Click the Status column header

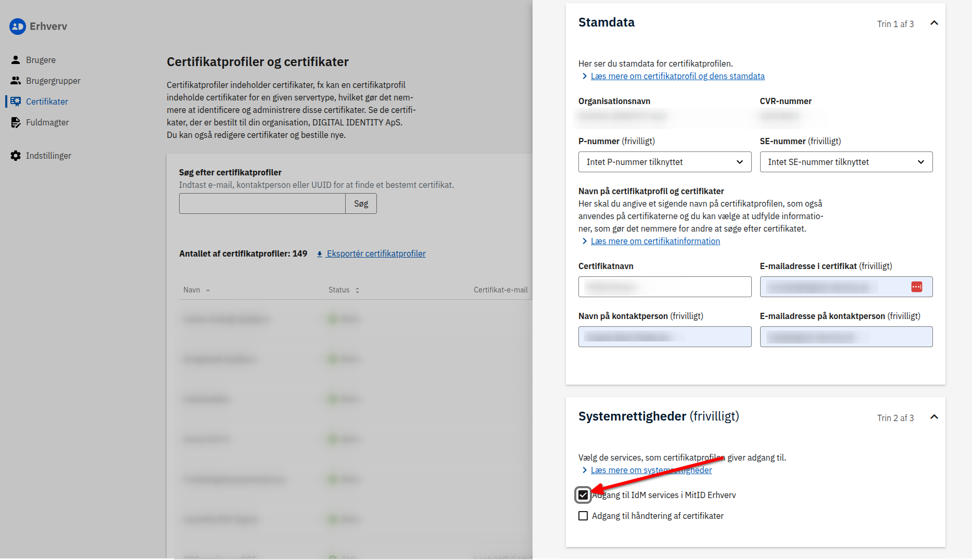coord(339,290)
